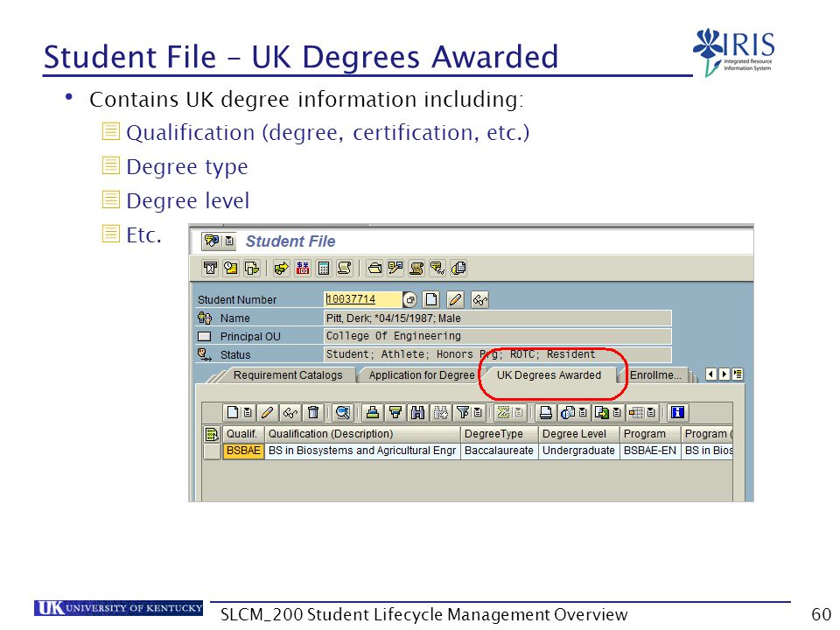This screenshot has width=840, height=630.
Task: Click Display glasses icon in table toolbar
Action: coord(290,412)
